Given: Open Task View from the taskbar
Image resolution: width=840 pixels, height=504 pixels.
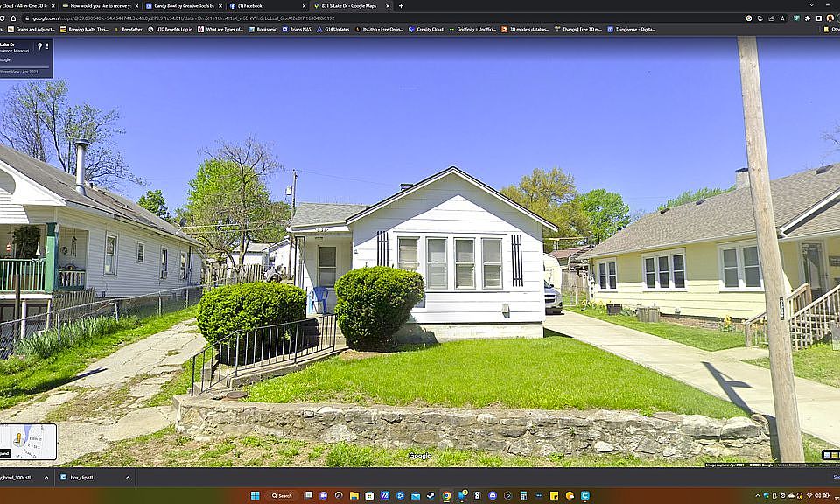Looking at the screenshot, I should pyautogui.click(x=308, y=496).
